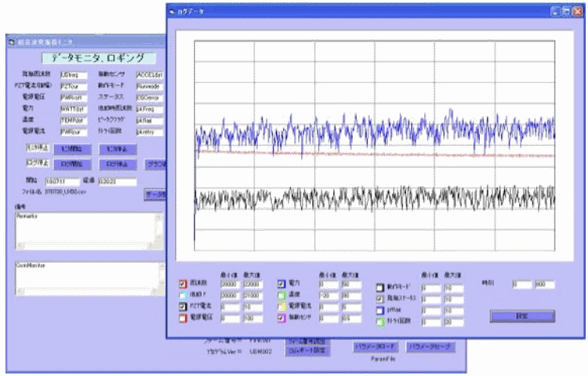The image size is (588, 376).
Task: Click the TEMPdat field in monitor window
Action: click(74, 121)
